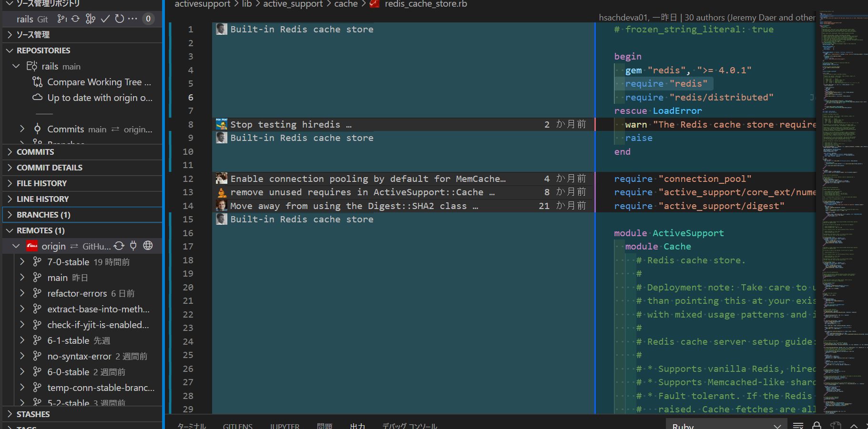Expand the COMMITS section
This screenshot has height=429, width=868.
tap(82, 151)
